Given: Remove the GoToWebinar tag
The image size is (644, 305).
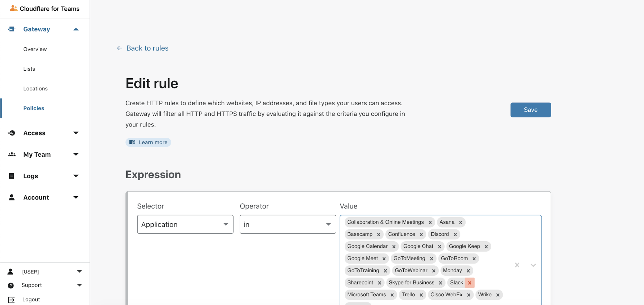Looking at the screenshot, I should 434,271.
